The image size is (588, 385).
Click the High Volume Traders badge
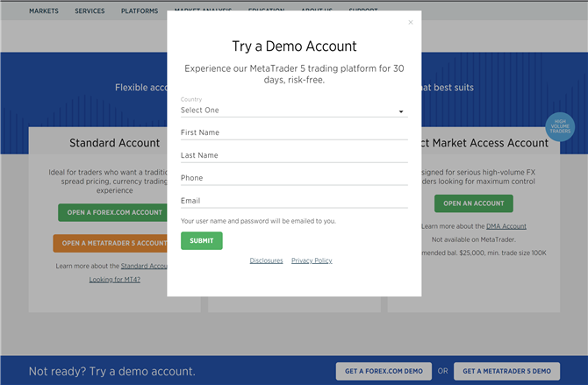[x=560, y=126]
